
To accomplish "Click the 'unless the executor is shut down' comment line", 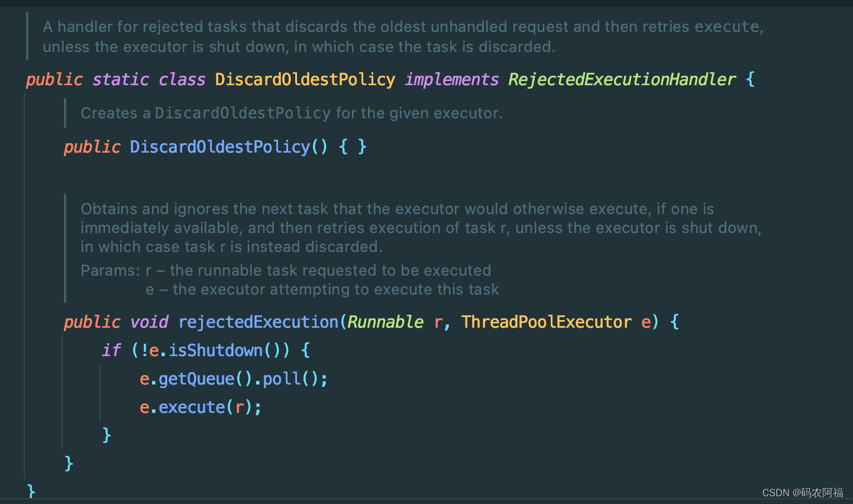I will (299, 47).
